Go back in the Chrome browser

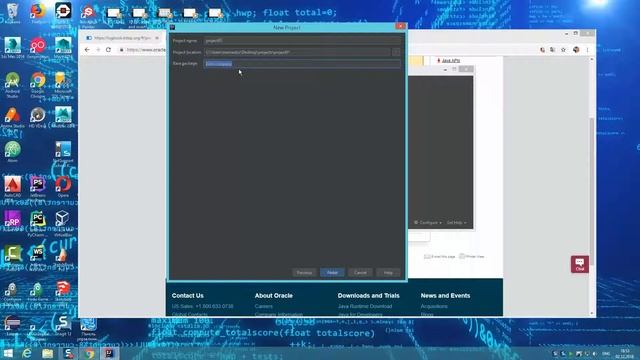pos(87,49)
